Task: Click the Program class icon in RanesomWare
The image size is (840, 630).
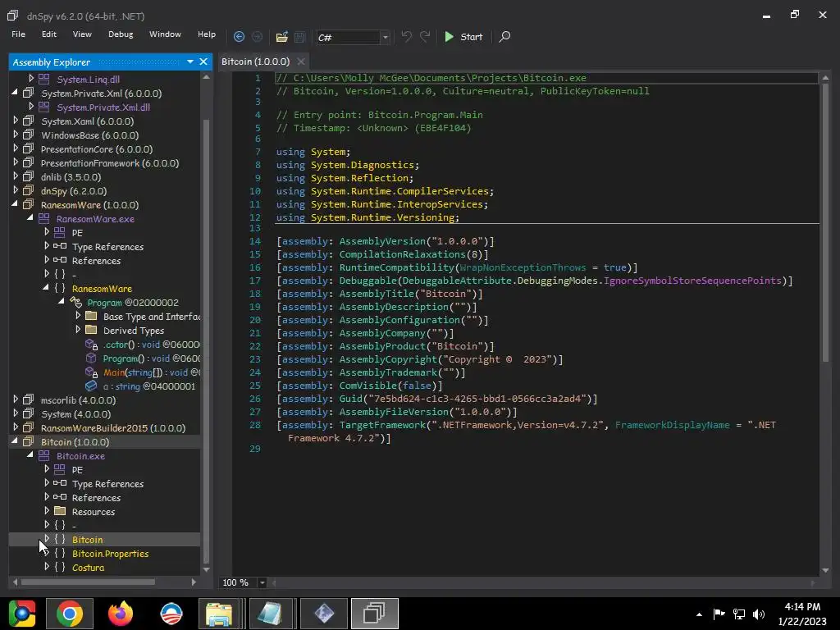Action: pos(75,302)
